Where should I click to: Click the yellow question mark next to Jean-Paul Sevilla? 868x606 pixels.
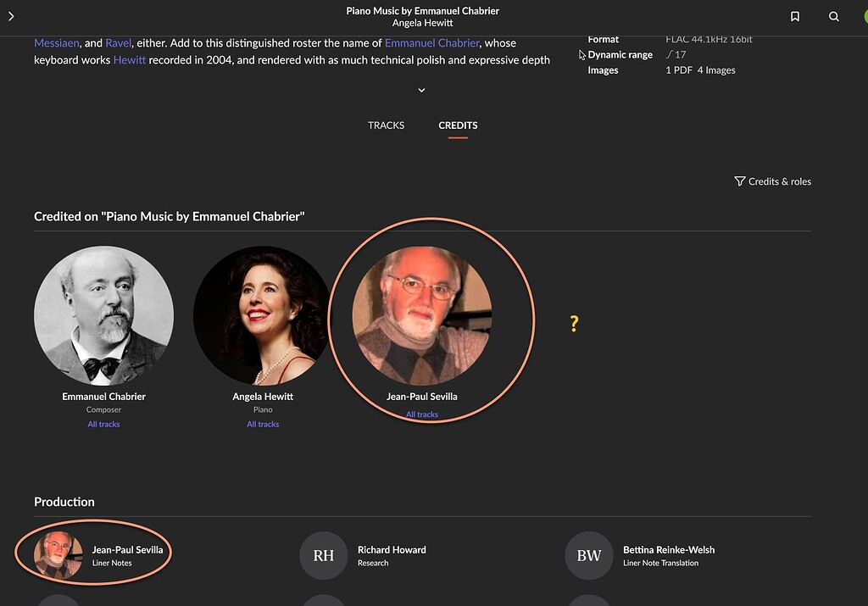[x=574, y=323]
